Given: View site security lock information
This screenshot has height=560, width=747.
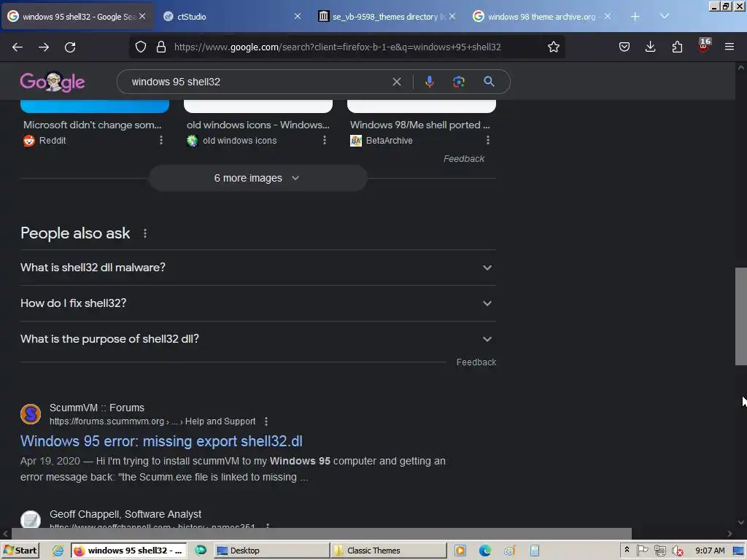Looking at the screenshot, I should pos(161,47).
